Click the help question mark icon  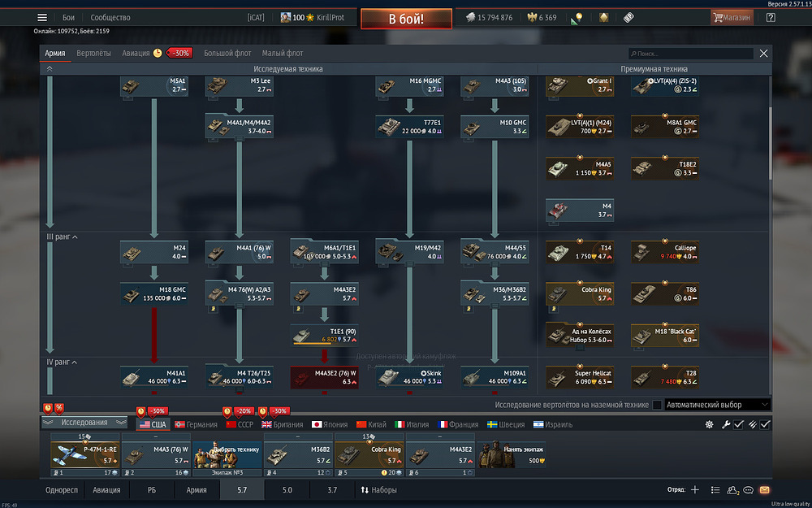(771, 18)
